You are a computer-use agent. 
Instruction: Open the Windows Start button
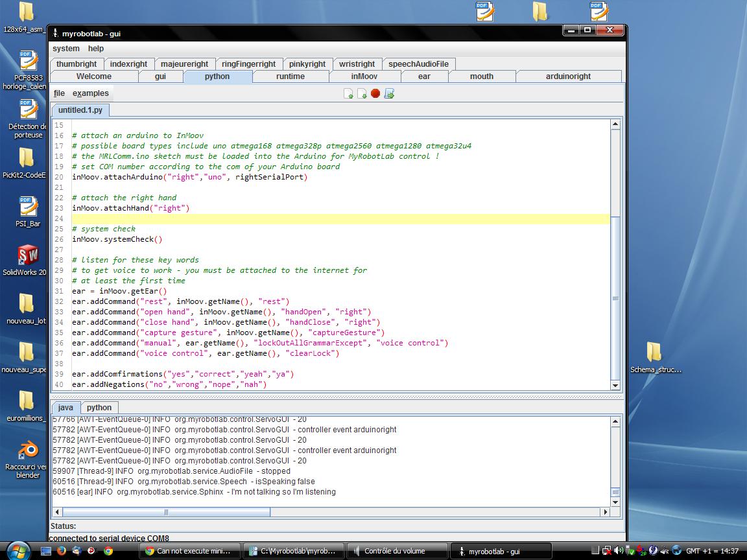18,550
